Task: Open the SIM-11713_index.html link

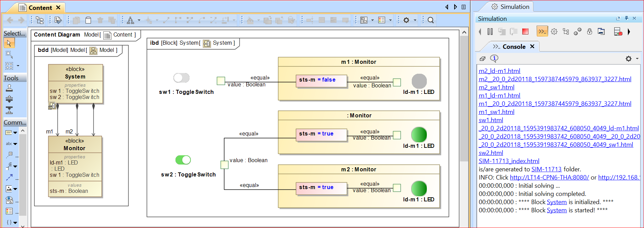Action: pyautogui.click(x=509, y=161)
